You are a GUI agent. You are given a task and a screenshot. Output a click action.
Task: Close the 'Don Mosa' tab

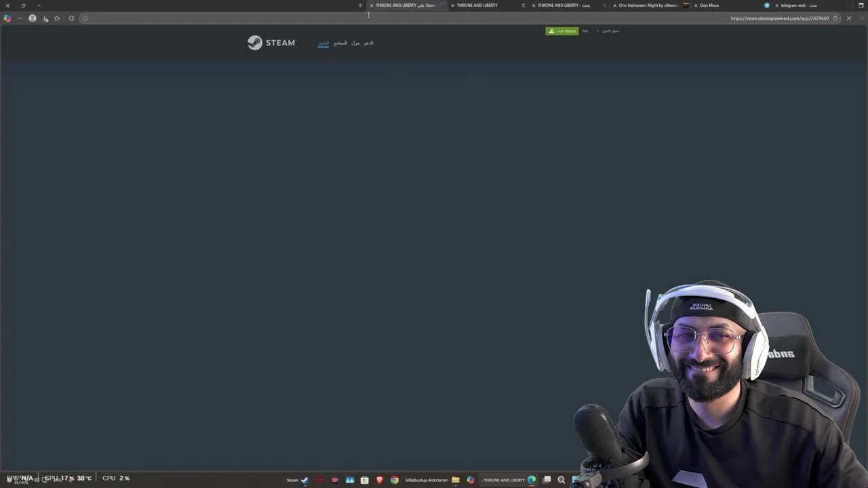pyautogui.click(x=696, y=5)
